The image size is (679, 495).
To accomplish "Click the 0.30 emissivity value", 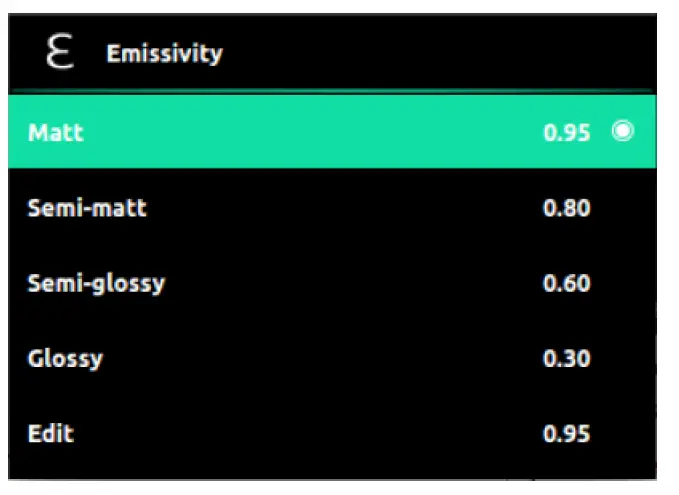I will pyautogui.click(x=566, y=359).
